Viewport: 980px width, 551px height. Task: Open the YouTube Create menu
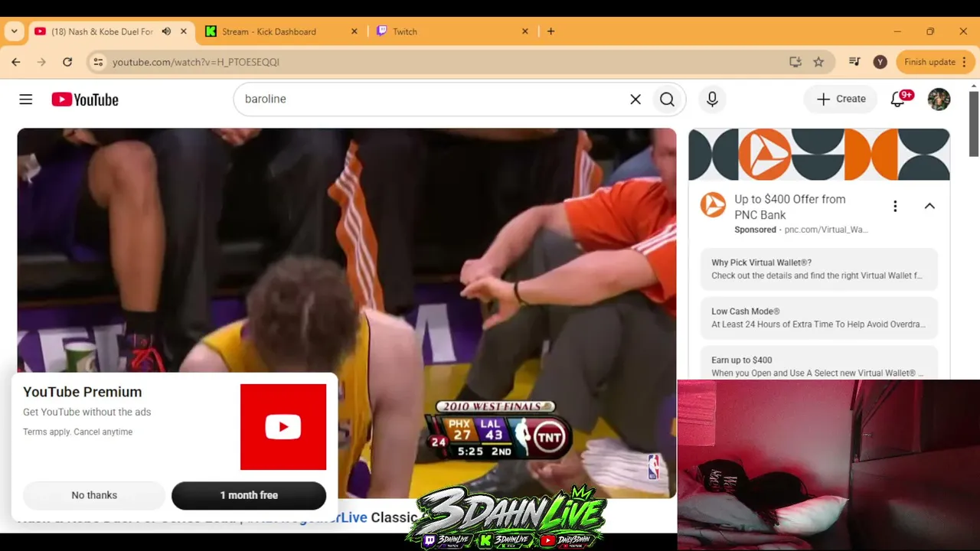[x=841, y=99]
